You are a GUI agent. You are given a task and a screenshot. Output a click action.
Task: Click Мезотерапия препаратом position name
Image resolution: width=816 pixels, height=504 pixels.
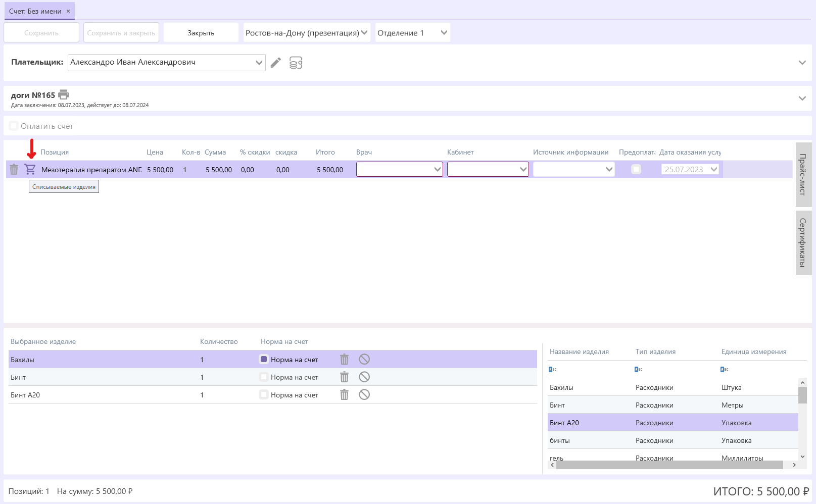[91, 170]
